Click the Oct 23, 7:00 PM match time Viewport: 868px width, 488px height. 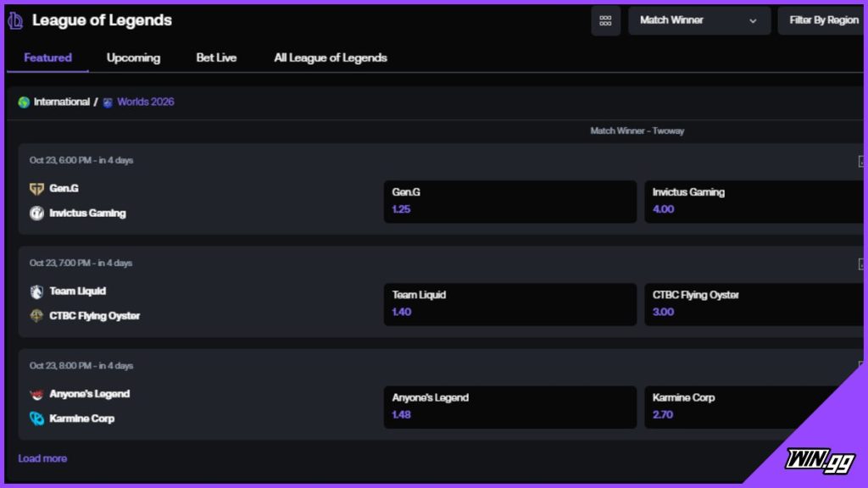coord(81,263)
